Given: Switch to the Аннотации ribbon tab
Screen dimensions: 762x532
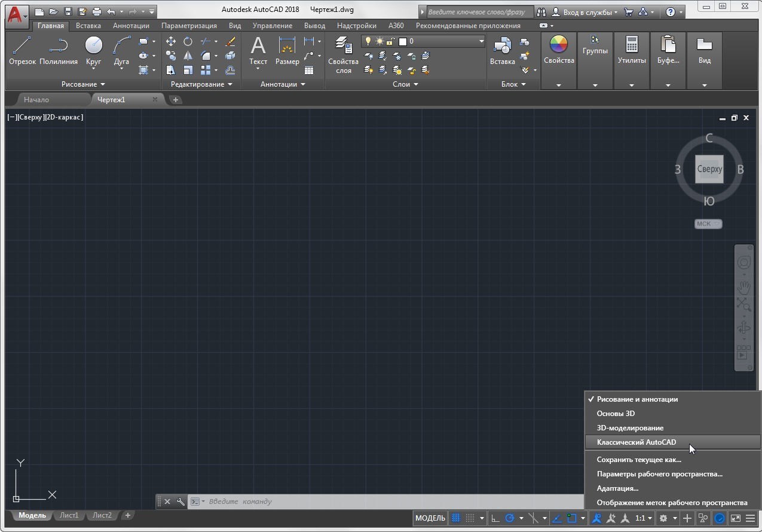Looking at the screenshot, I should pos(131,26).
